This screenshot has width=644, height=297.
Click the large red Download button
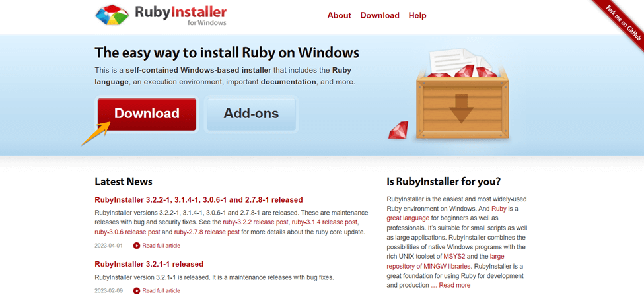click(147, 114)
